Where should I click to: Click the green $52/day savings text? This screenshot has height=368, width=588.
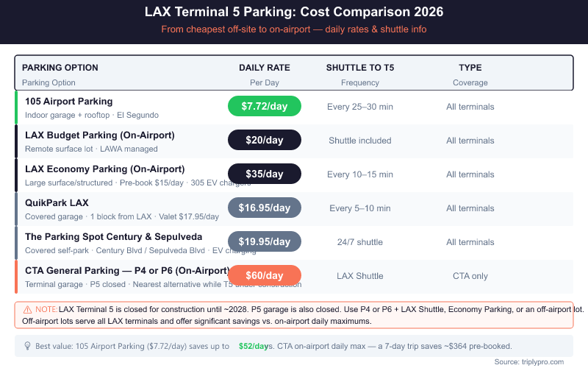254,346
